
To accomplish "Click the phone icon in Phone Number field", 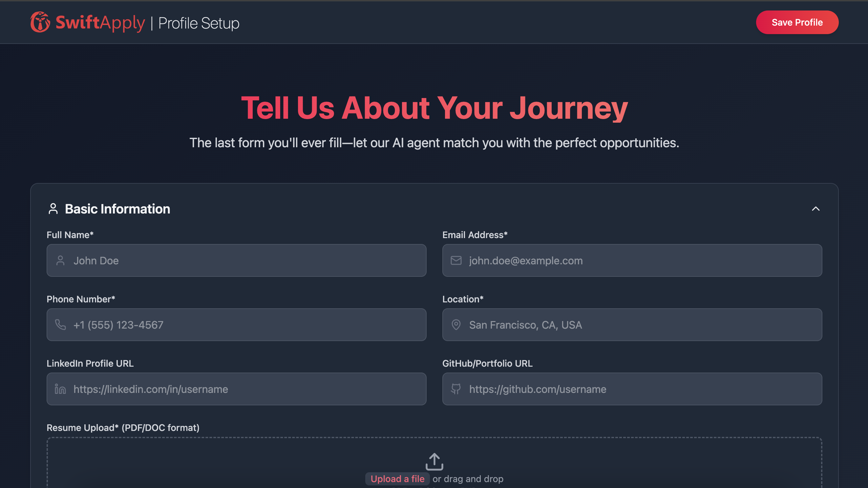I will click(60, 325).
